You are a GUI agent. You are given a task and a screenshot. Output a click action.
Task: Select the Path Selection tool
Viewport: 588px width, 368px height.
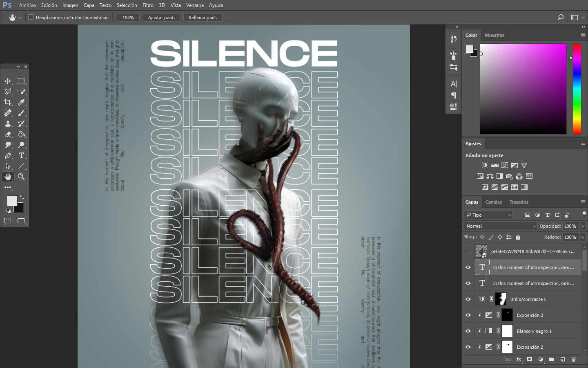pos(8,166)
